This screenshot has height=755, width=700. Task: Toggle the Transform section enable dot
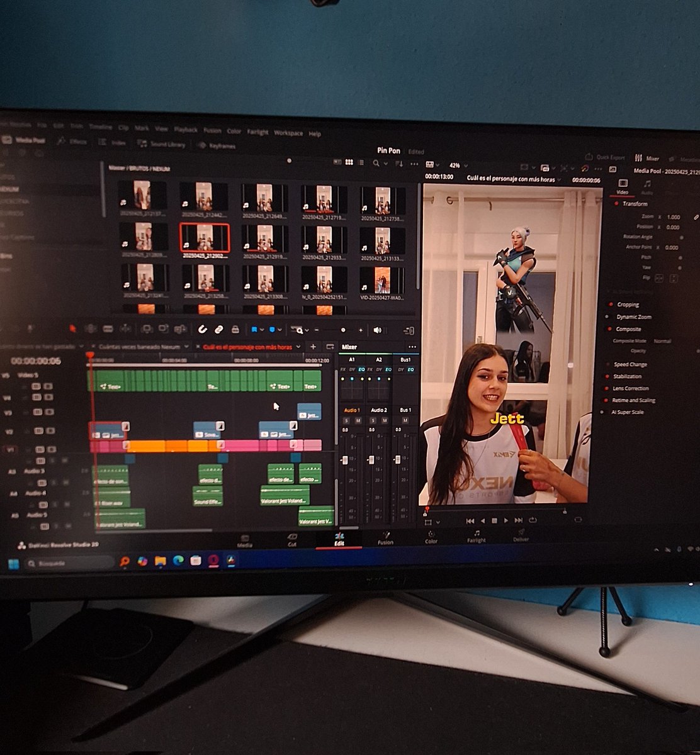pyautogui.click(x=616, y=204)
